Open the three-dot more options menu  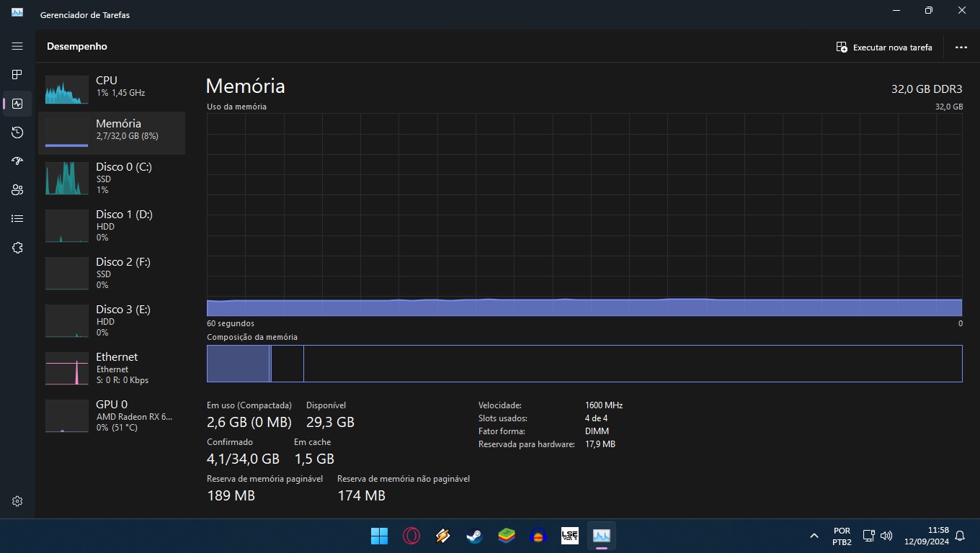pyautogui.click(x=961, y=48)
